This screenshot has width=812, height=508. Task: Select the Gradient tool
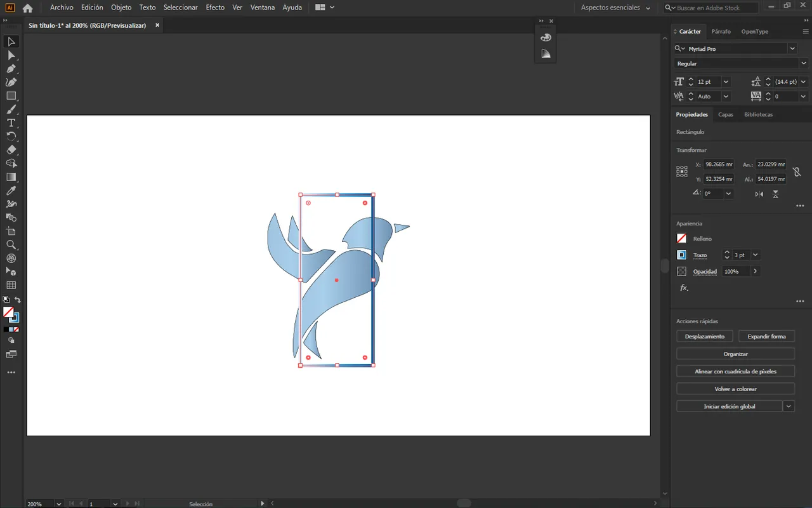click(x=11, y=177)
